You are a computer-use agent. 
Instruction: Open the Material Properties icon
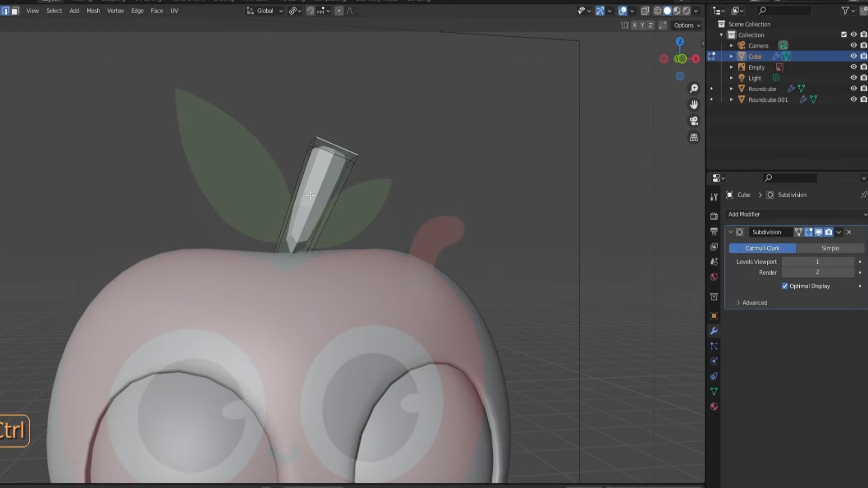(714, 407)
